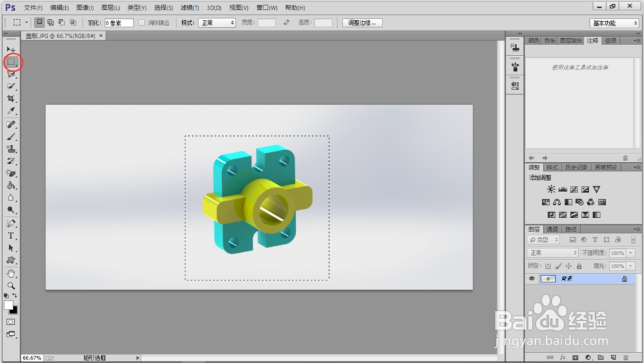
Task: Open the File menu
Action: [x=33, y=7]
